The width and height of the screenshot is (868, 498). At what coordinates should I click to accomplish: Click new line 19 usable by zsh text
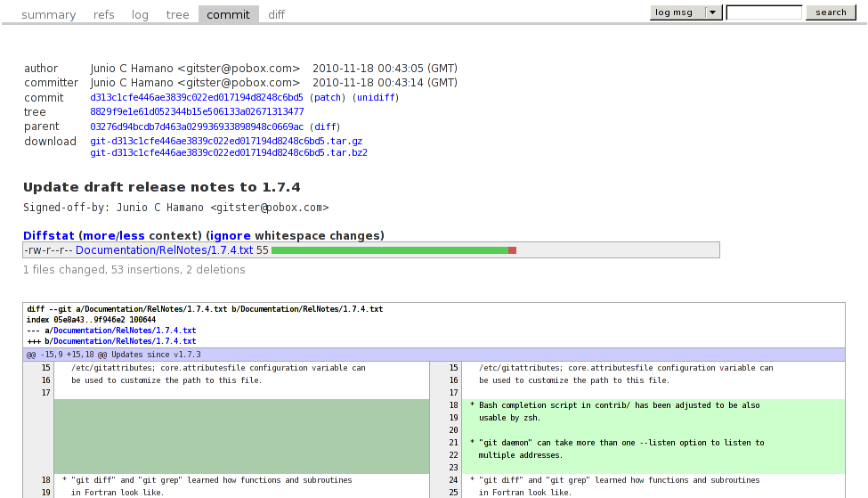509,418
